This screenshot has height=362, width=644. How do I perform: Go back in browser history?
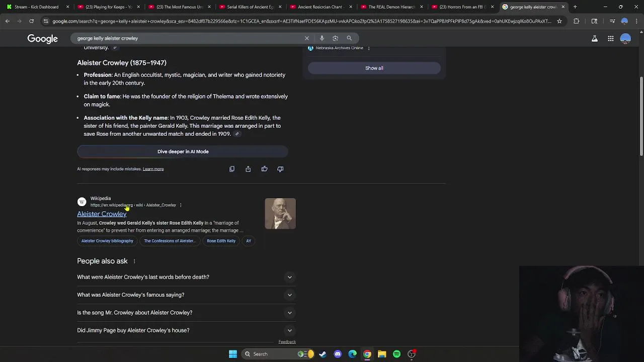[x=8, y=21]
